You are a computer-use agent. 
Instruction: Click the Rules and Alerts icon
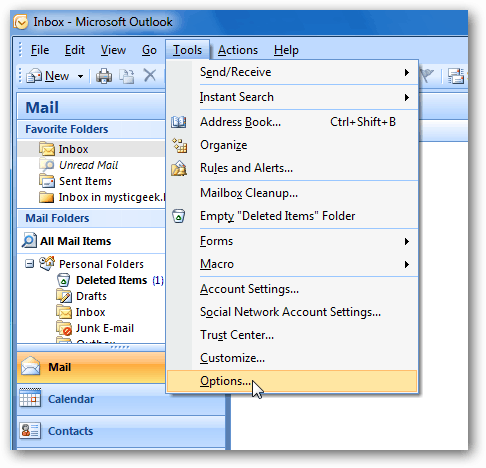click(179, 168)
